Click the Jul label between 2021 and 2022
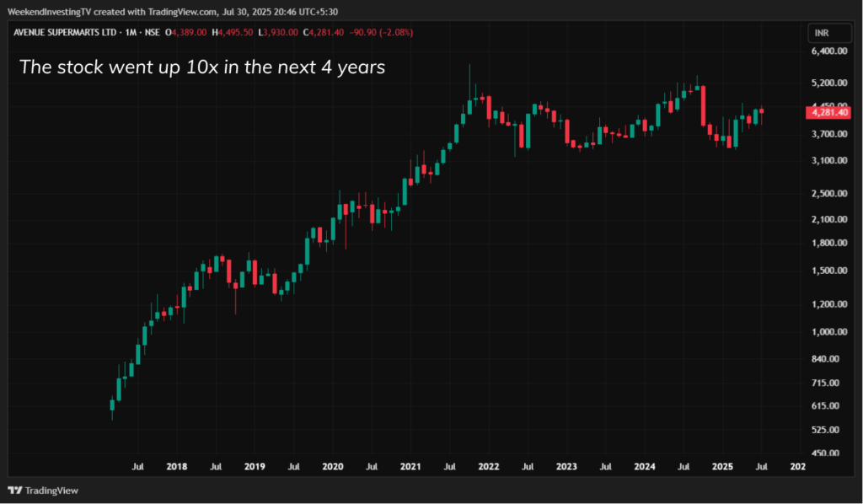863x504 pixels. 450,467
